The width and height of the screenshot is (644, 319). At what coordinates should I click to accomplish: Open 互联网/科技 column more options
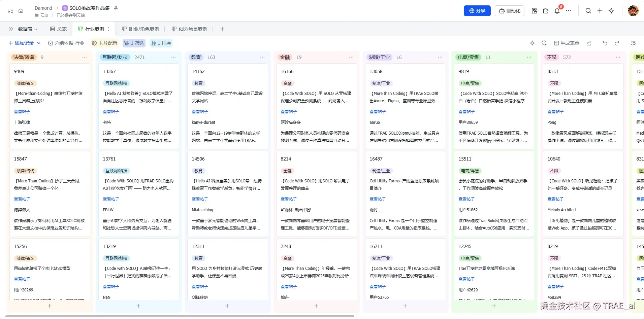[x=173, y=57]
